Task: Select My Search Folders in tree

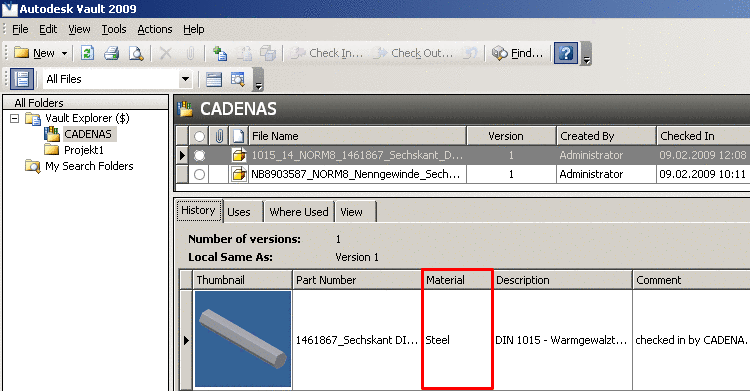Action: [89, 166]
